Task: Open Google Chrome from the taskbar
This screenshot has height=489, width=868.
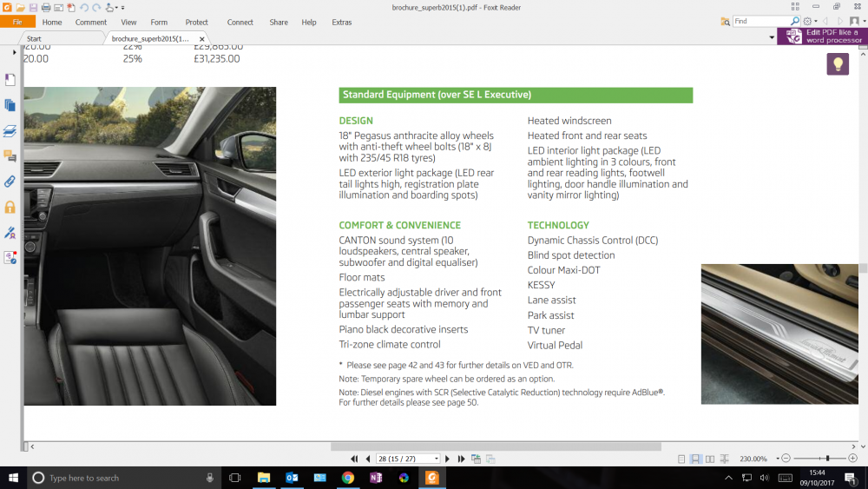Action: (x=348, y=478)
